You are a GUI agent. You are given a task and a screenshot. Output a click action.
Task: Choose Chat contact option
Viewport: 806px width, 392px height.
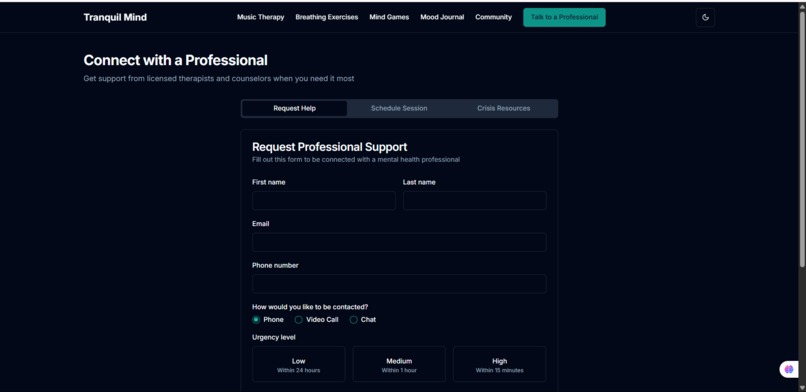coord(354,320)
